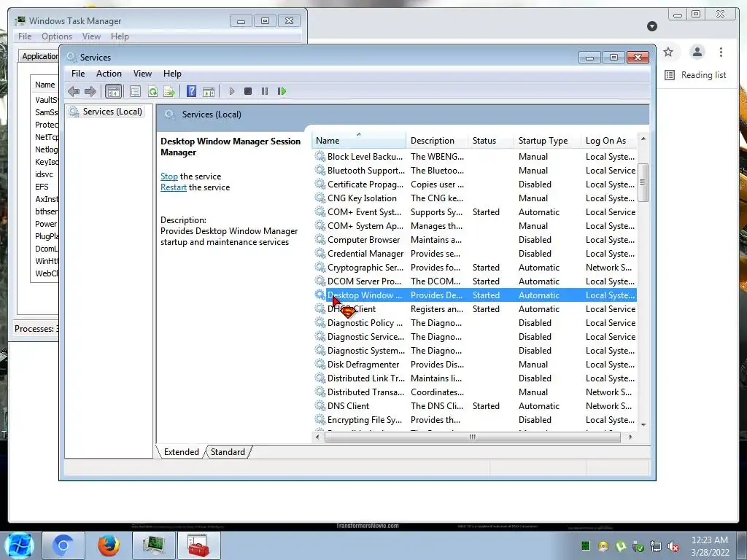Select the Computer Browser service

(475, 239)
